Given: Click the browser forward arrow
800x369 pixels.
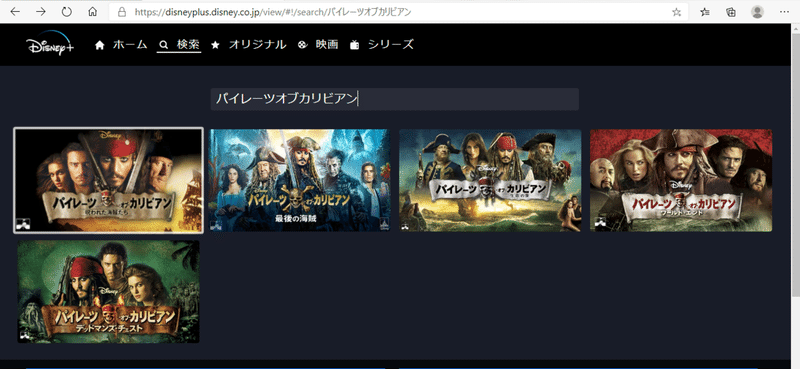Looking at the screenshot, I should click(41, 12).
